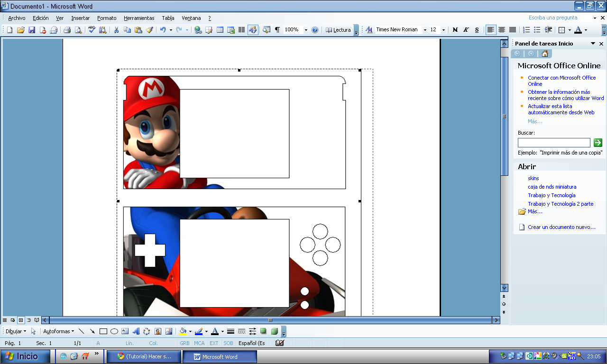Select the Format Painter brush

tap(149, 30)
